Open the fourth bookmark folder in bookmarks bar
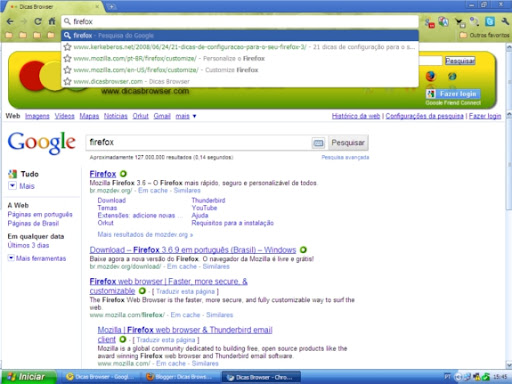The height and width of the screenshot is (384, 512). tap(51, 35)
